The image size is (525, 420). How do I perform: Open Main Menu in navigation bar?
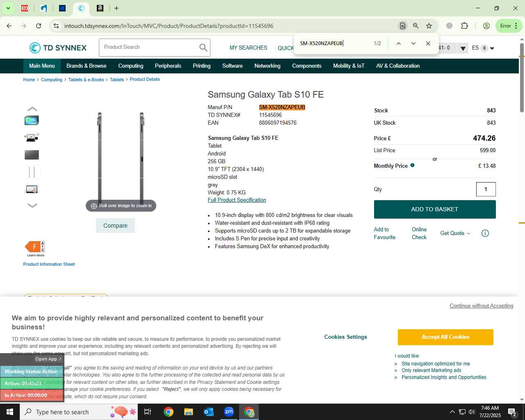[x=42, y=66]
